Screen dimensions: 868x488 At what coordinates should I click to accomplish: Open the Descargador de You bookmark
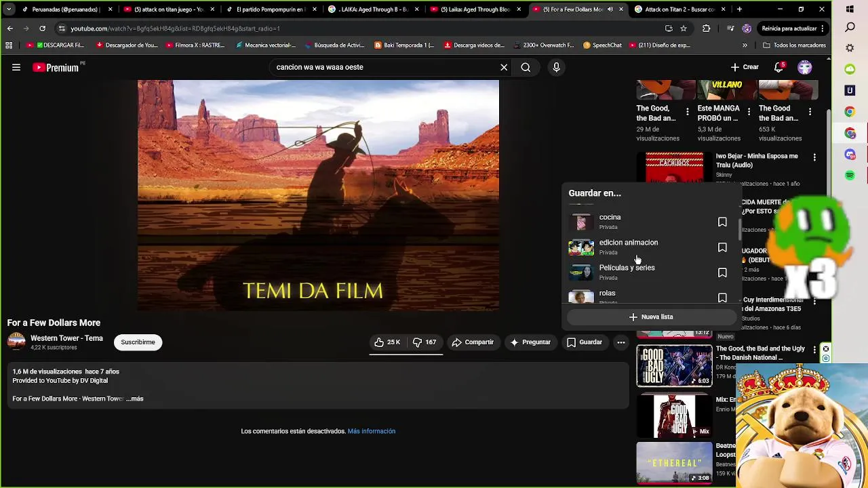click(x=127, y=45)
